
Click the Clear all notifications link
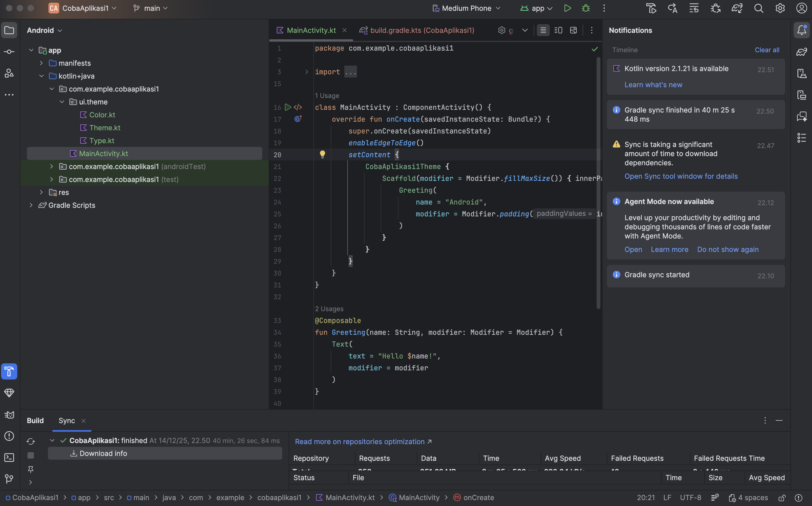(x=767, y=50)
